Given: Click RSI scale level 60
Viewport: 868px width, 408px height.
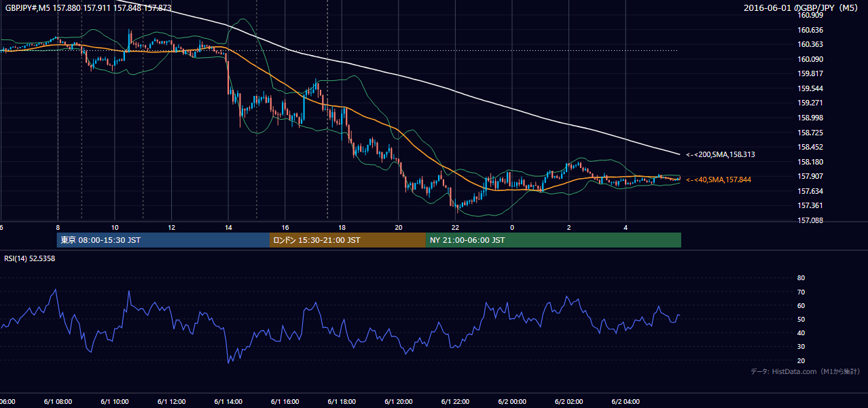Looking at the screenshot, I should click(801, 305).
